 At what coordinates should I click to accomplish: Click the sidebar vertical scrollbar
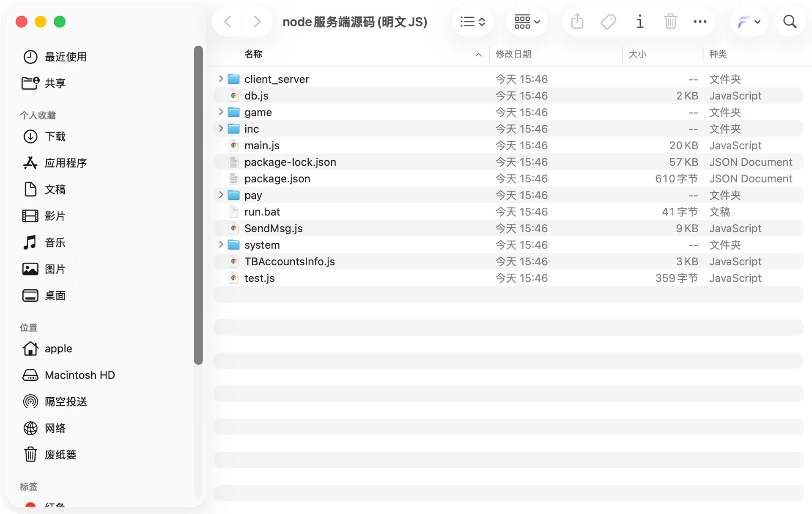pyautogui.click(x=198, y=205)
